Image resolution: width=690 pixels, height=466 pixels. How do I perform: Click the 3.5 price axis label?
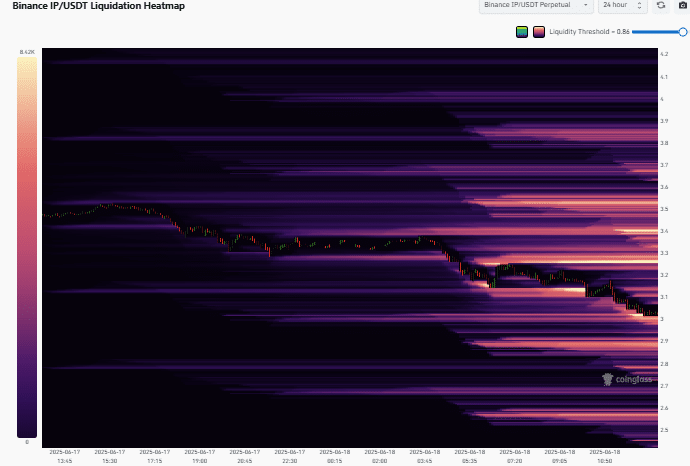pyautogui.click(x=664, y=209)
